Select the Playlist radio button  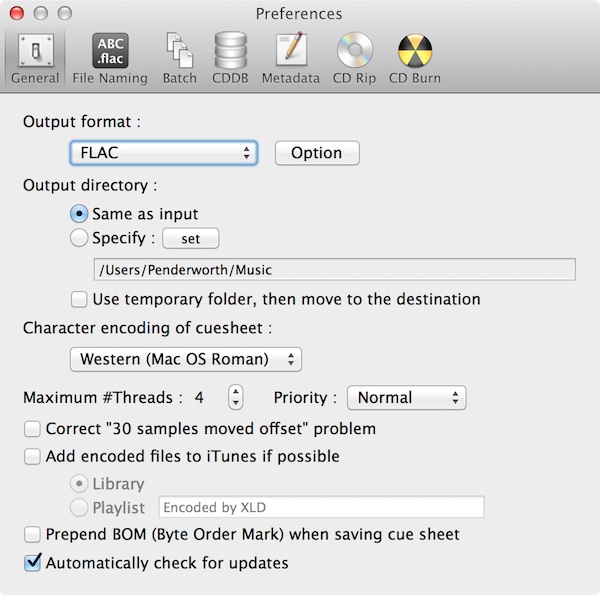(x=79, y=508)
